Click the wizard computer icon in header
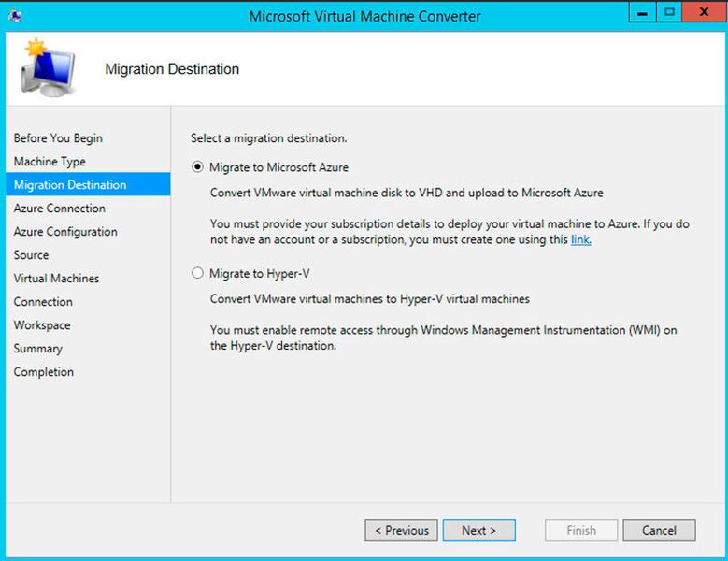 click(x=48, y=68)
